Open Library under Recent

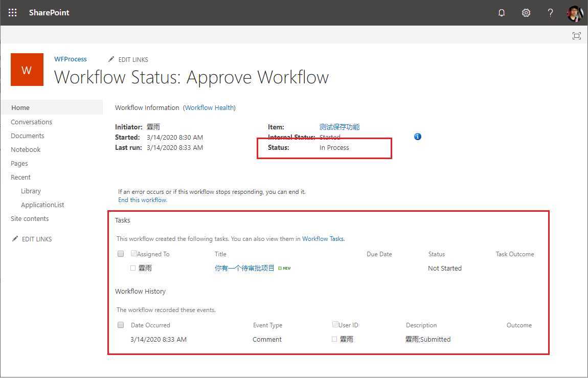pos(31,191)
